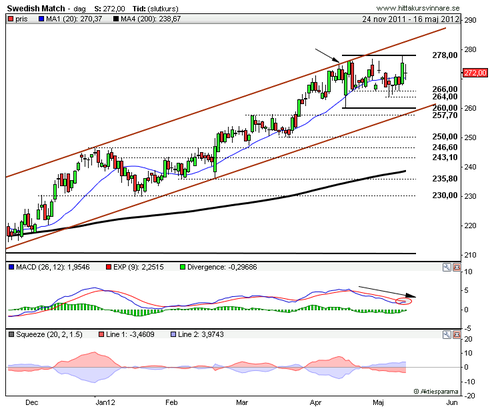490x411 pixels.
Task: Click the Feb month axis label
Action: [172, 403]
